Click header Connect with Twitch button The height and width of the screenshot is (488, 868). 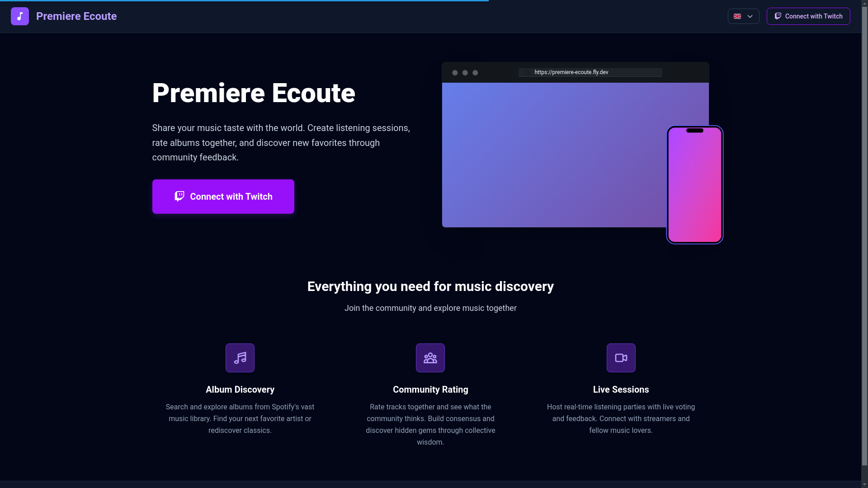pyautogui.click(x=808, y=16)
